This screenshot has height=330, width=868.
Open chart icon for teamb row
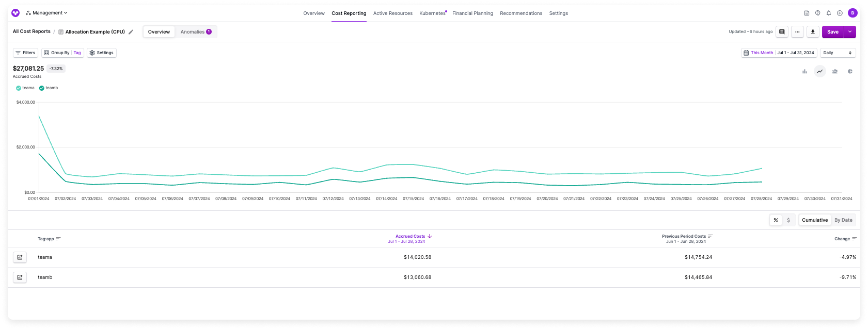[x=20, y=277]
